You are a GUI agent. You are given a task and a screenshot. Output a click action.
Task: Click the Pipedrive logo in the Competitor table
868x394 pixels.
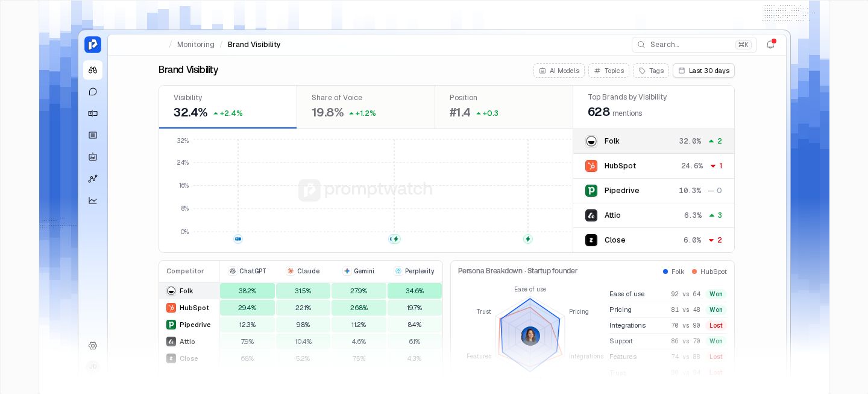point(171,325)
